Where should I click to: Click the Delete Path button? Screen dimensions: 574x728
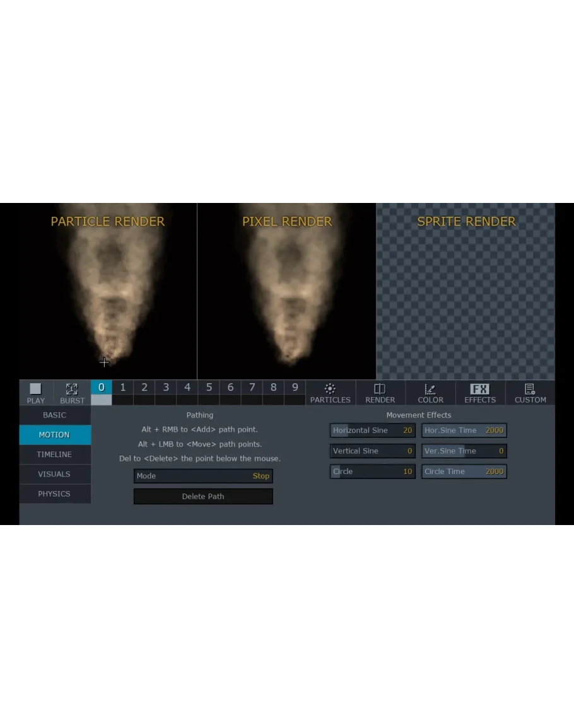pos(203,497)
